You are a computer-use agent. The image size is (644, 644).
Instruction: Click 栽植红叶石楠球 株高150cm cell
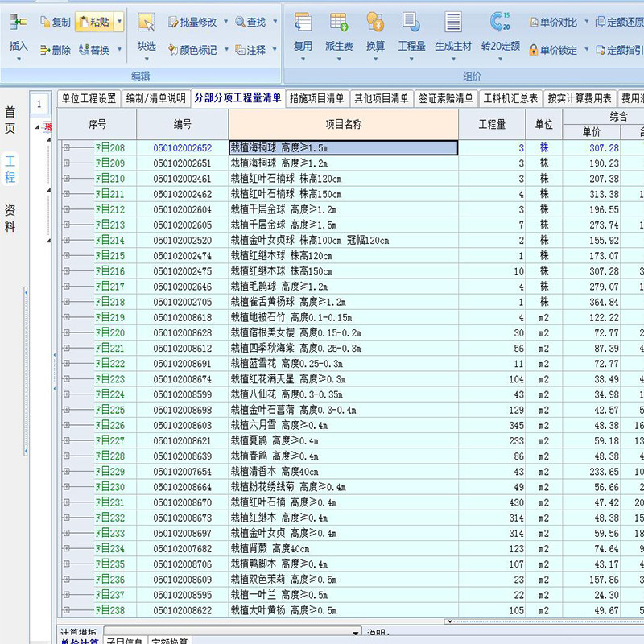pyautogui.click(x=343, y=194)
